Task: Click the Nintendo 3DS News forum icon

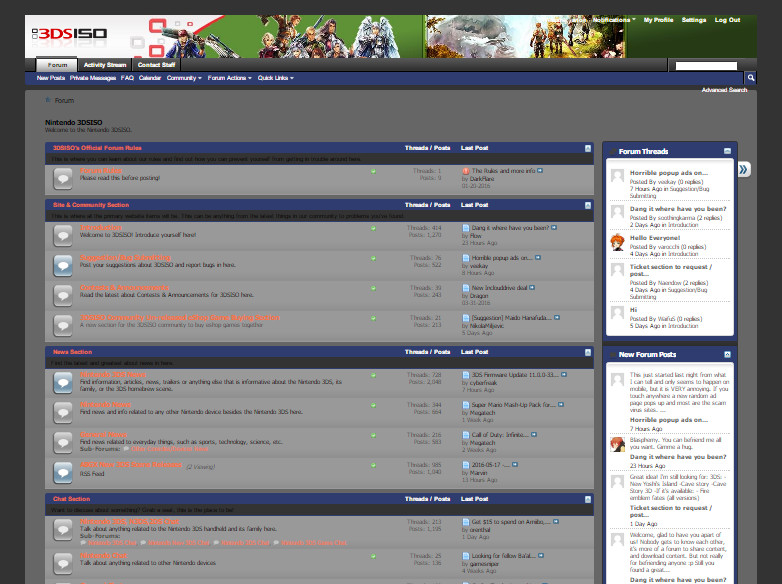Action: [63, 383]
